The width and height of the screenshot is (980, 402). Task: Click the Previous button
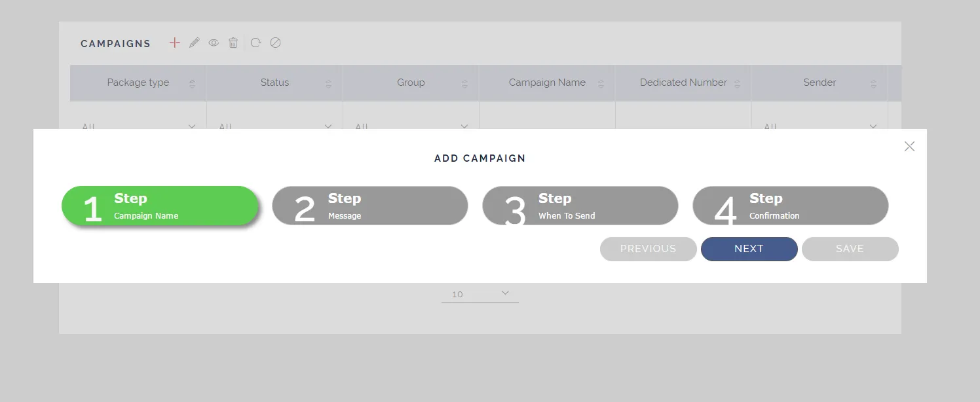(648, 249)
